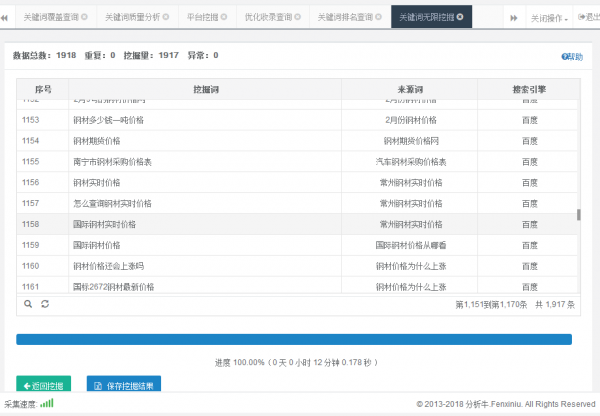Open the 帮助 help link
Viewport: 600px width, 416px height.
[572, 57]
